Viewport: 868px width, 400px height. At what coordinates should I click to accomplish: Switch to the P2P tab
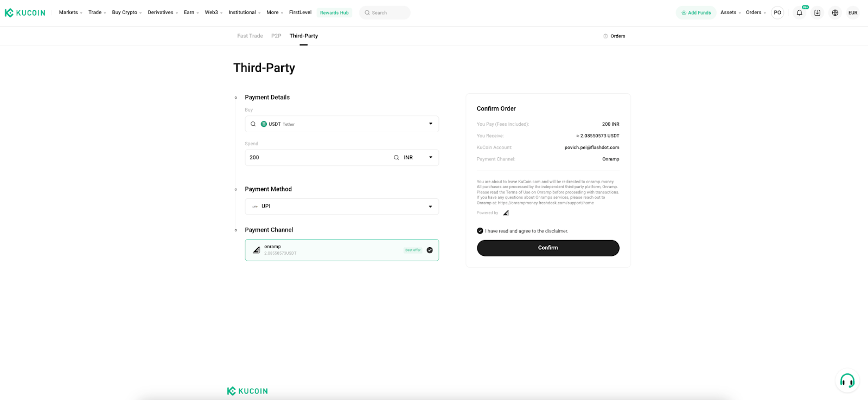276,36
